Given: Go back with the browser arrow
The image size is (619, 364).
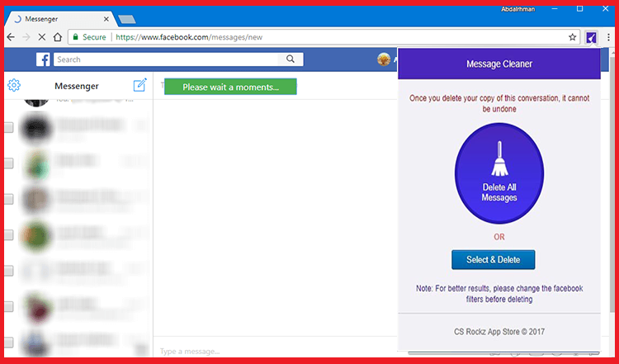Looking at the screenshot, I should coord(11,37).
